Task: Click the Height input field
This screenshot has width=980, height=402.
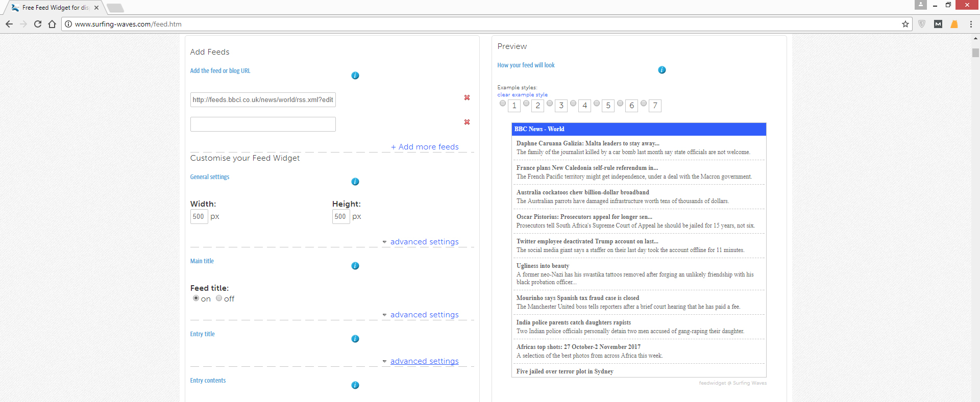Action: [341, 216]
